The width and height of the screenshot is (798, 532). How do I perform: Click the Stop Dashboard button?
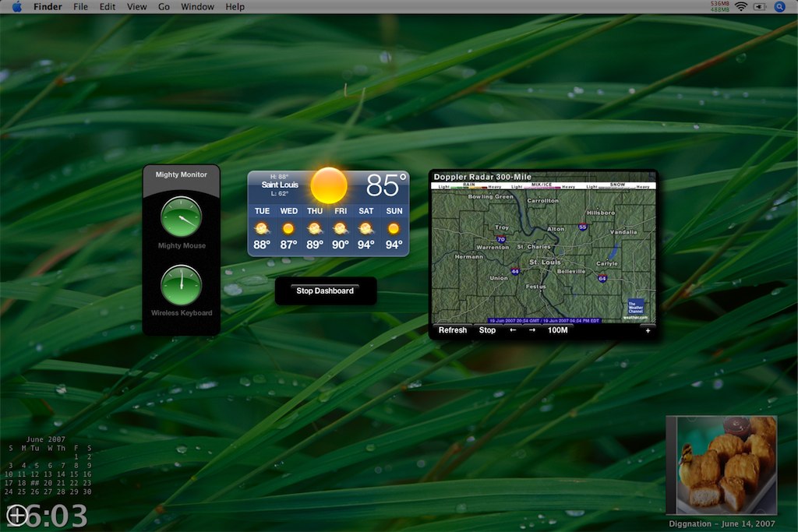tap(325, 291)
